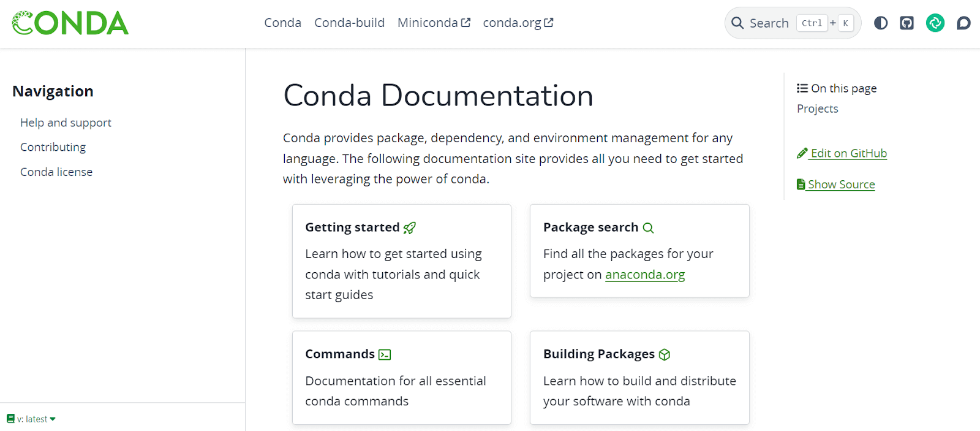The width and height of the screenshot is (980, 431).
Task: Toggle the light/dark theme switcher
Action: tap(881, 23)
